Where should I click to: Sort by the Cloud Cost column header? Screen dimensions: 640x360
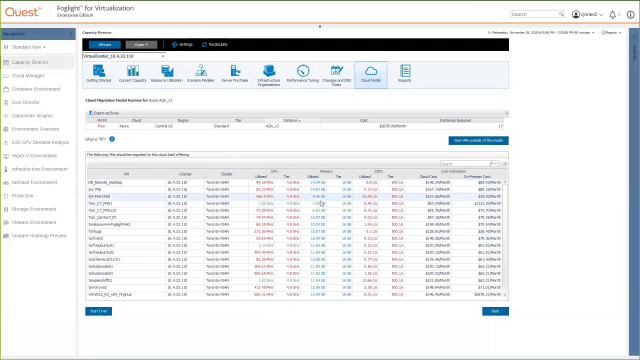coord(428,177)
